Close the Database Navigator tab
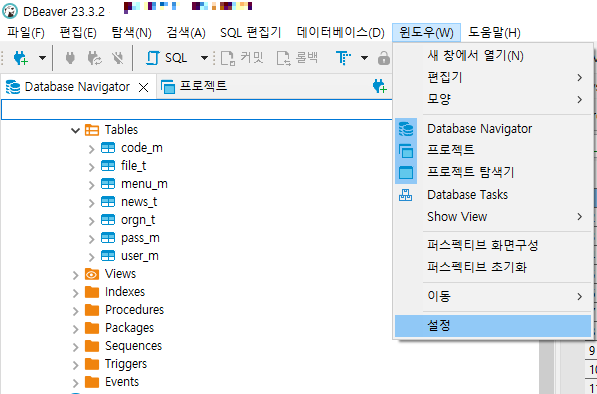Viewport: 597px width, 394px height. (144, 88)
